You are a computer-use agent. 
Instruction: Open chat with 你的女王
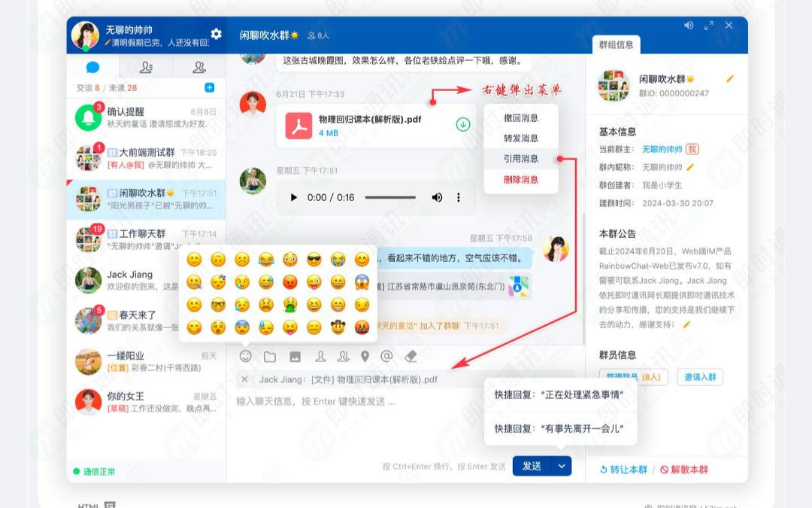[146, 402]
